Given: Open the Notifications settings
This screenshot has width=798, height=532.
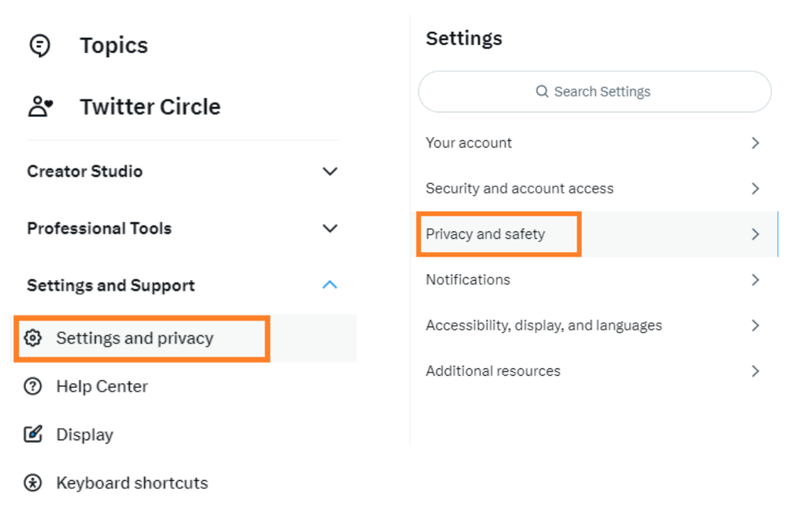Looking at the screenshot, I should click(x=467, y=279).
